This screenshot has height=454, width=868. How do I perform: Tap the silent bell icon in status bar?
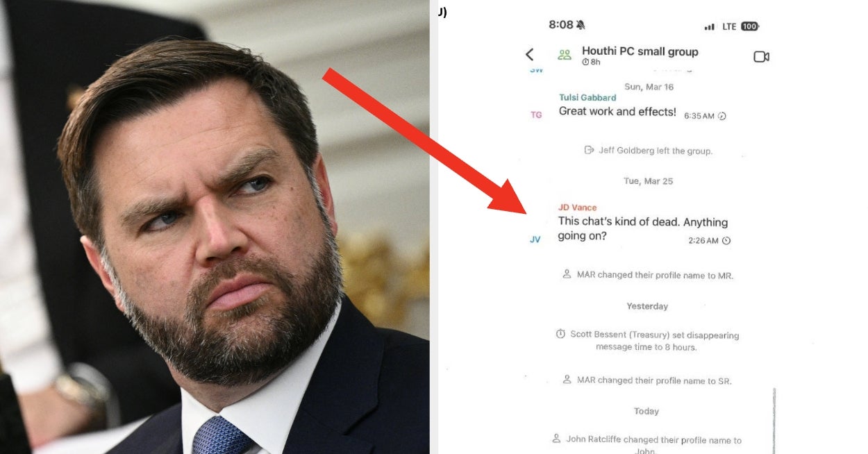tap(581, 25)
